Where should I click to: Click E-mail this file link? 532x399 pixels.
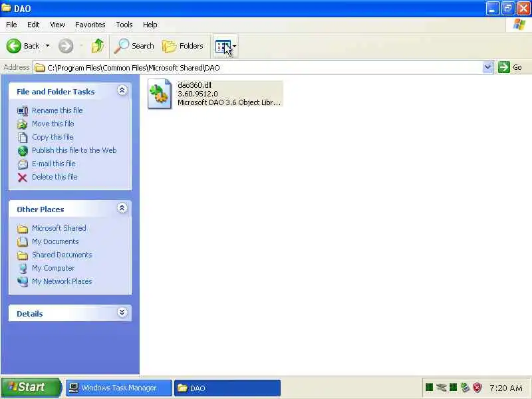click(x=54, y=163)
